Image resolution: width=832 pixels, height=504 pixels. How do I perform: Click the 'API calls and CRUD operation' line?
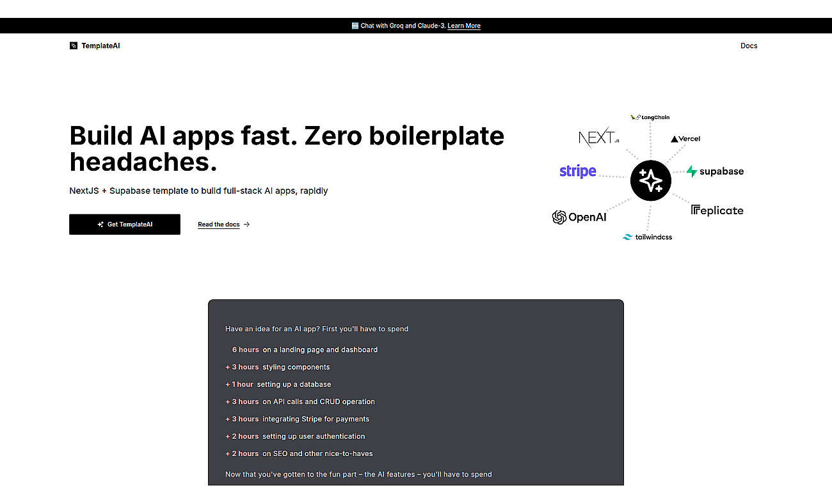coord(300,402)
